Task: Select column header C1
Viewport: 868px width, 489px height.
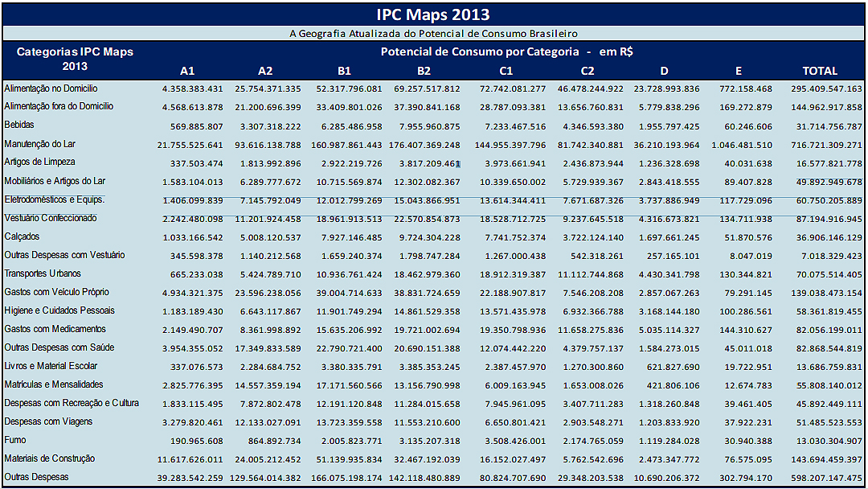Action: tap(506, 71)
